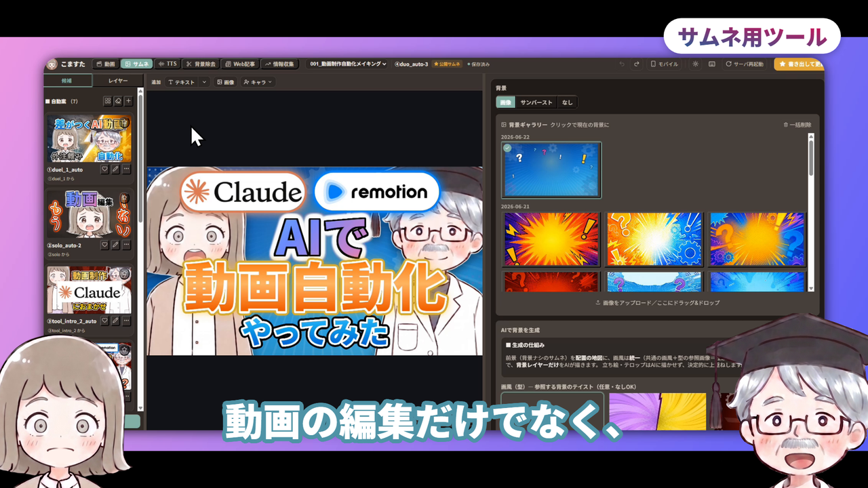Click the 公開サムネ star badge

[x=448, y=64]
